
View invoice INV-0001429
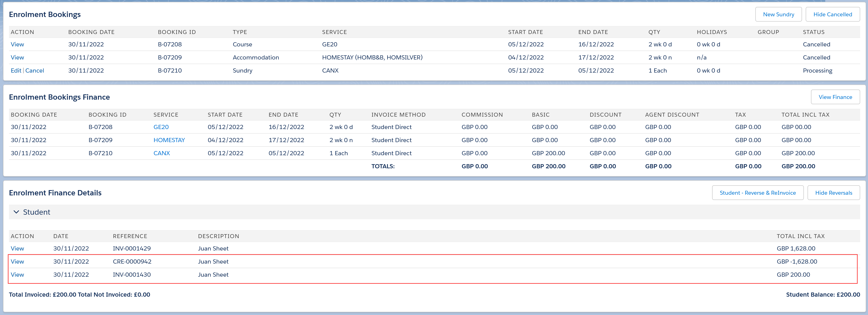pos(17,249)
